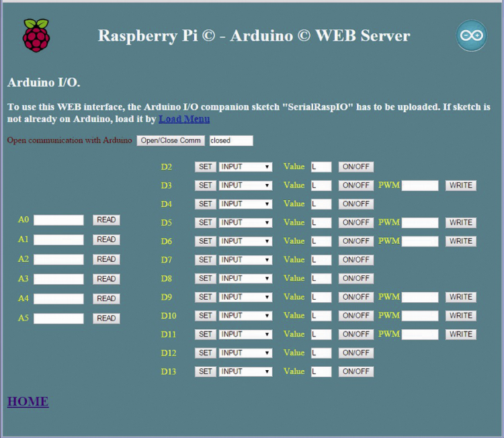Focus the D8 Value field

pyautogui.click(x=321, y=279)
